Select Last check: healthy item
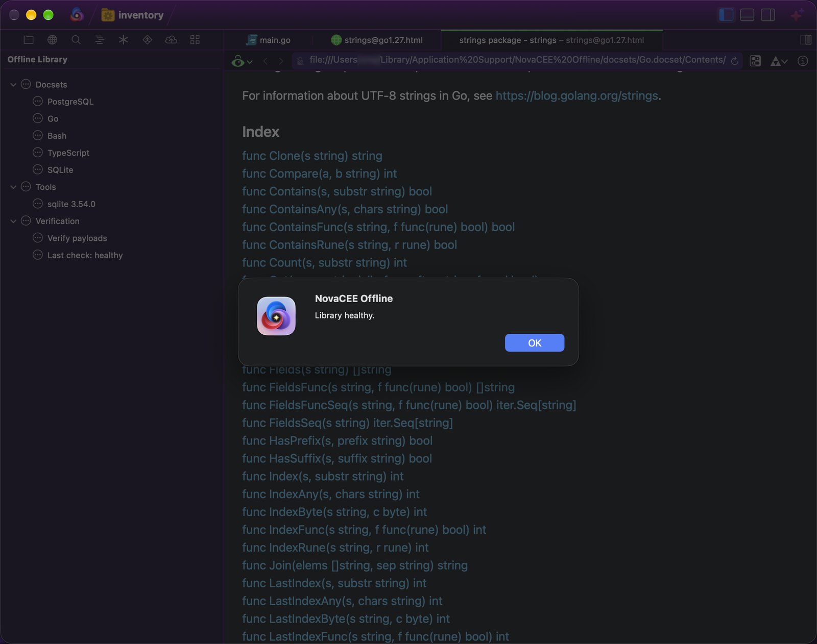817x644 pixels. (85, 255)
